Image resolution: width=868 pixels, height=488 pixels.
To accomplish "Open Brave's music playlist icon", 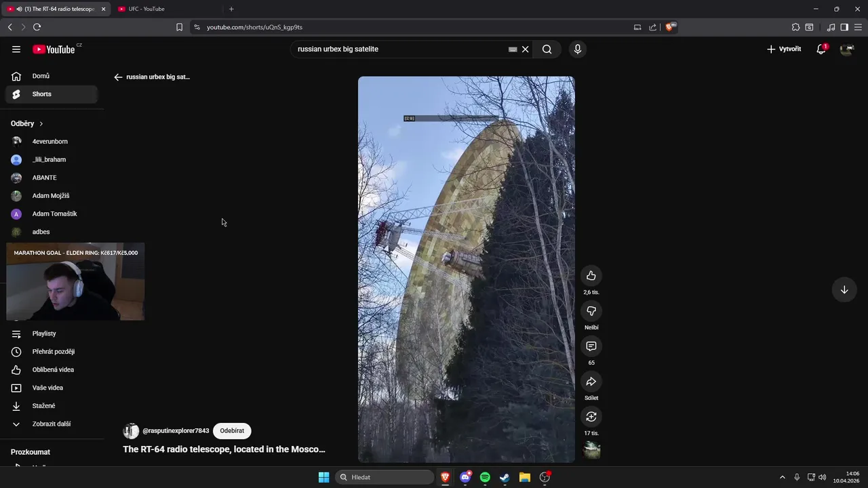I will pos(831,27).
